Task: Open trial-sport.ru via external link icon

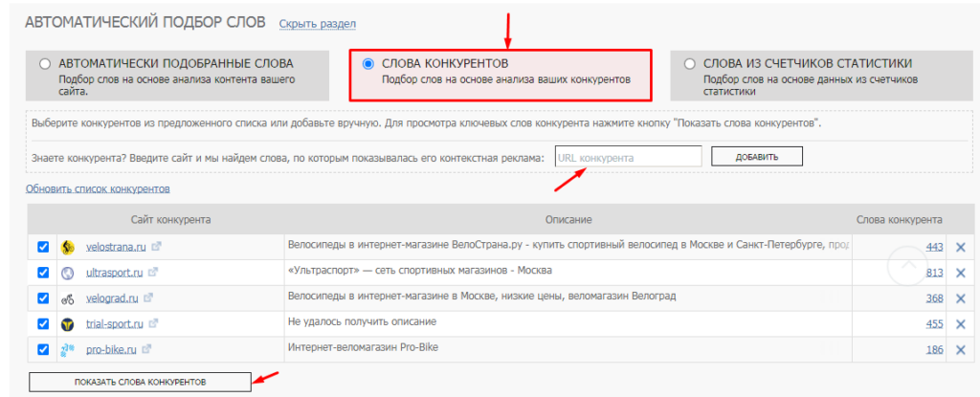Action: click(154, 324)
